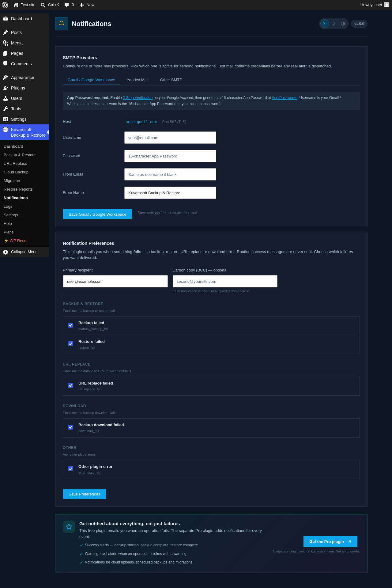This screenshot has height=588, width=392.
Task: Click the Media icon in sidebar
Action: point(6,43)
